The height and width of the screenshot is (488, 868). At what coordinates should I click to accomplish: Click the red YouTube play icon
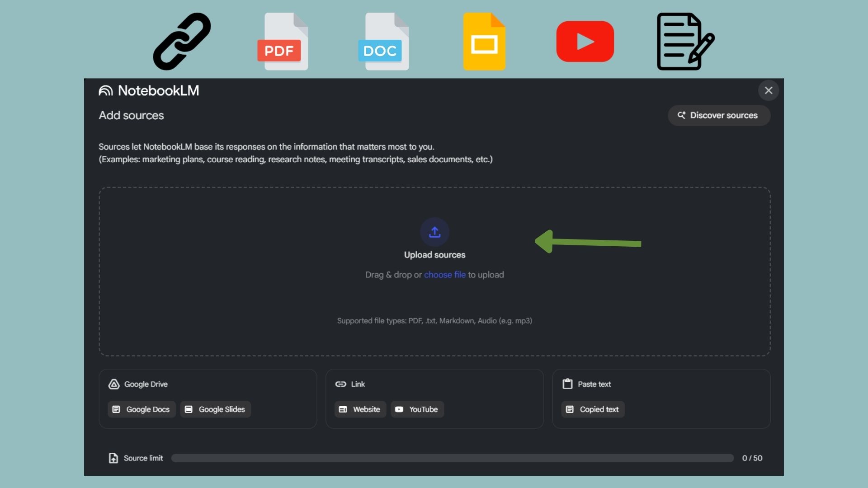point(585,42)
